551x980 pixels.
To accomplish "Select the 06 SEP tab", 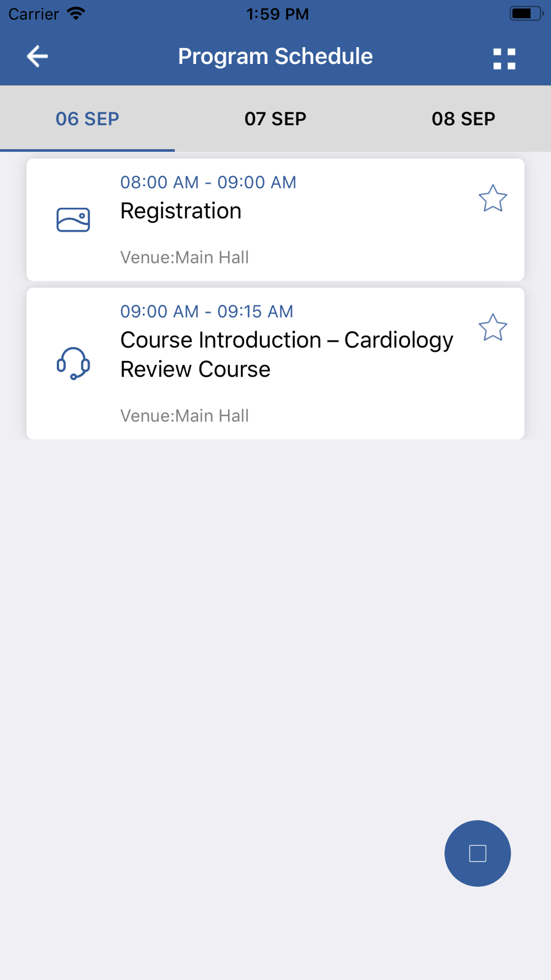I will point(88,119).
